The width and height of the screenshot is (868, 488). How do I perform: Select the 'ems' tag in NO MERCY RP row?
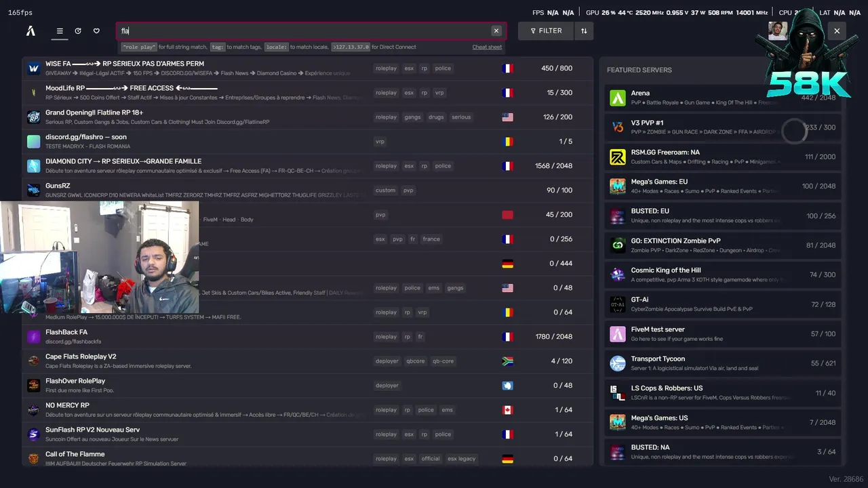(447, 410)
